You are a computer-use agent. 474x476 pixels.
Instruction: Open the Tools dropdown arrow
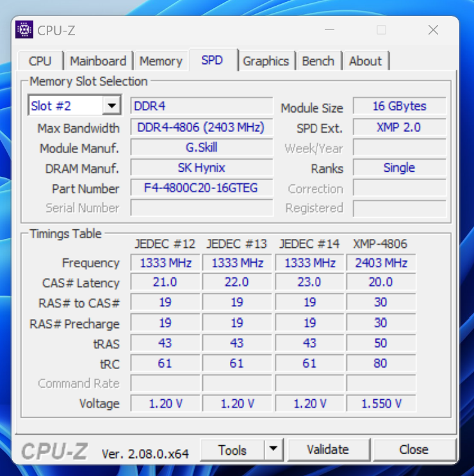(273, 449)
